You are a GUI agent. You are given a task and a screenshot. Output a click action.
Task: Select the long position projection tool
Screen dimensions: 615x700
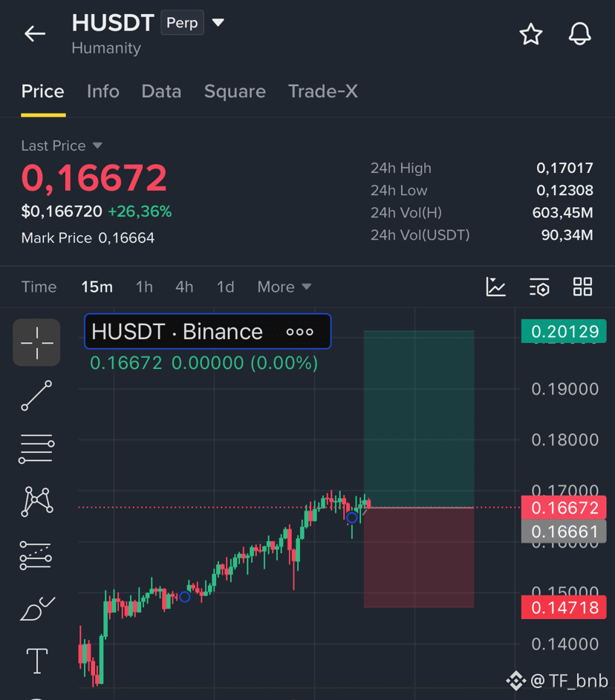pyautogui.click(x=36, y=556)
